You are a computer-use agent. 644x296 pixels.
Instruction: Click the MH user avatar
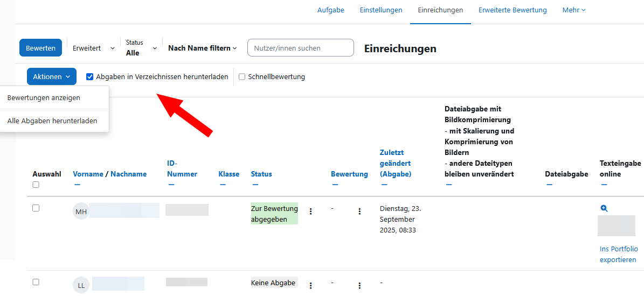click(x=81, y=212)
